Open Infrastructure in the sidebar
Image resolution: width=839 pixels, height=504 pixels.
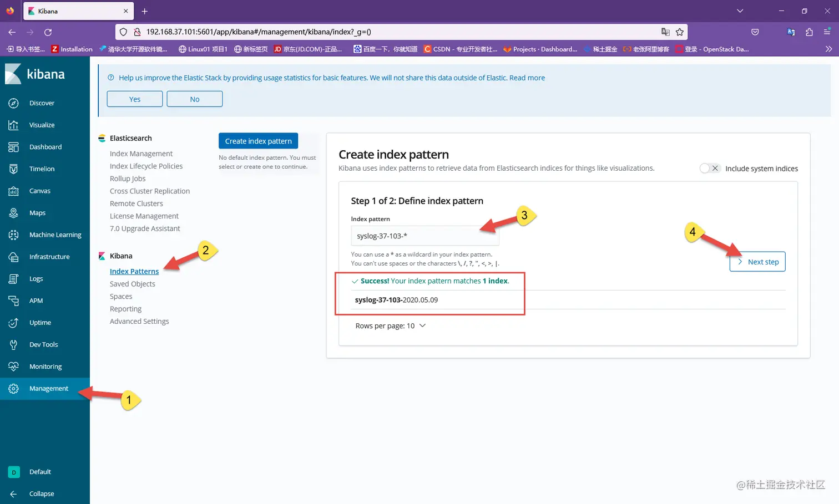[x=49, y=257]
